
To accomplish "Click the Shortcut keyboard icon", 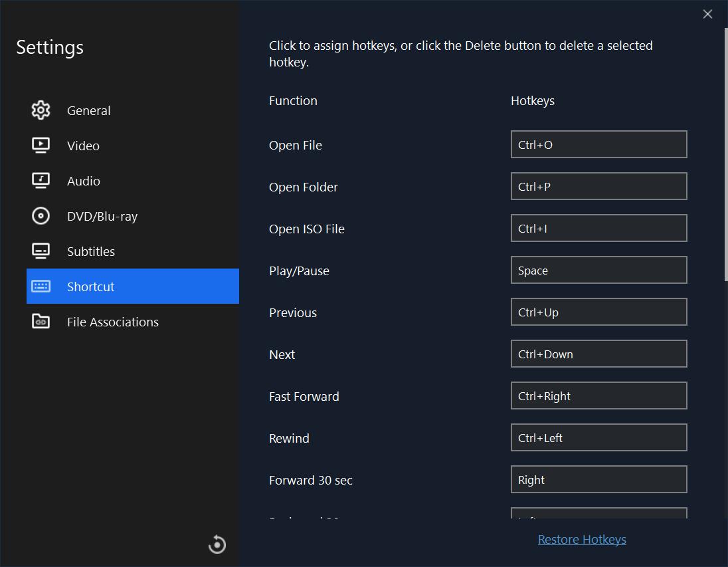I will (x=41, y=286).
